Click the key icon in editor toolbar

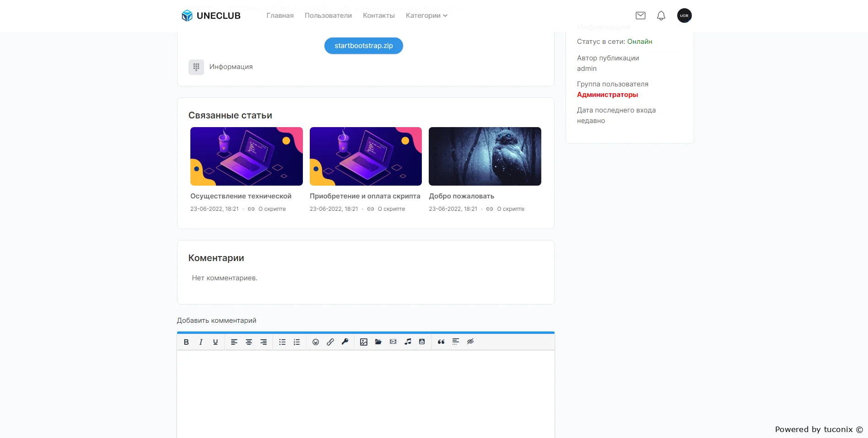[345, 342]
